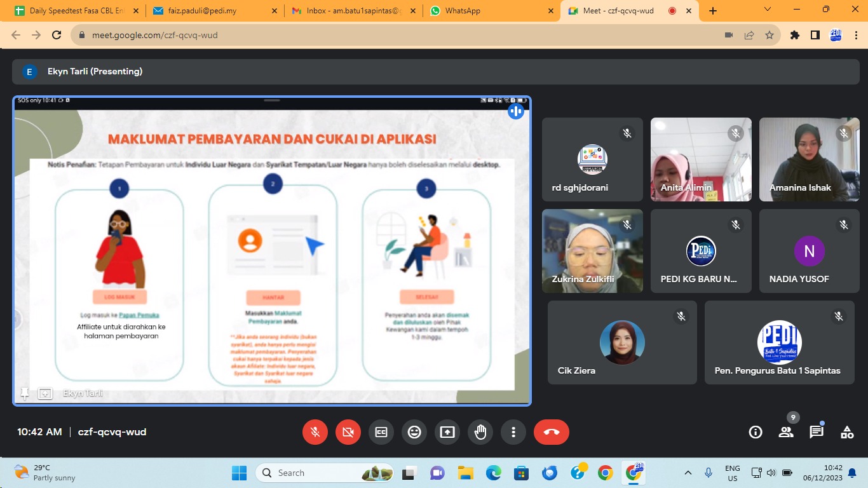Unmute the microphone
868x488 pixels.
pyautogui.click(x=315, y=432)
